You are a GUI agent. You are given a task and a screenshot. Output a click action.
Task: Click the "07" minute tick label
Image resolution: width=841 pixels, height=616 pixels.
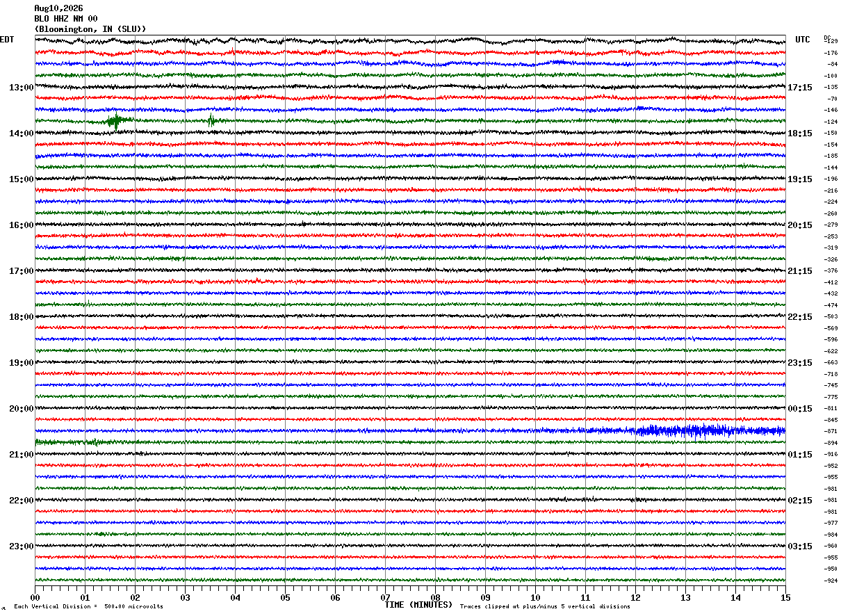point(385,597)
